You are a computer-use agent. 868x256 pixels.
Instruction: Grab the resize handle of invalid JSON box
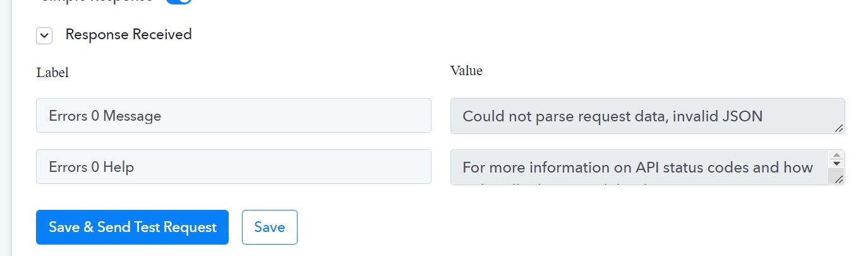click(x=839, y=128)
